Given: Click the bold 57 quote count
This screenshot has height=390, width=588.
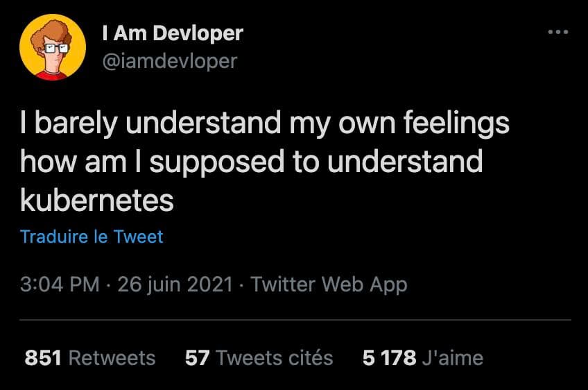Looking at the screenshot, I should tap(197, 357).
